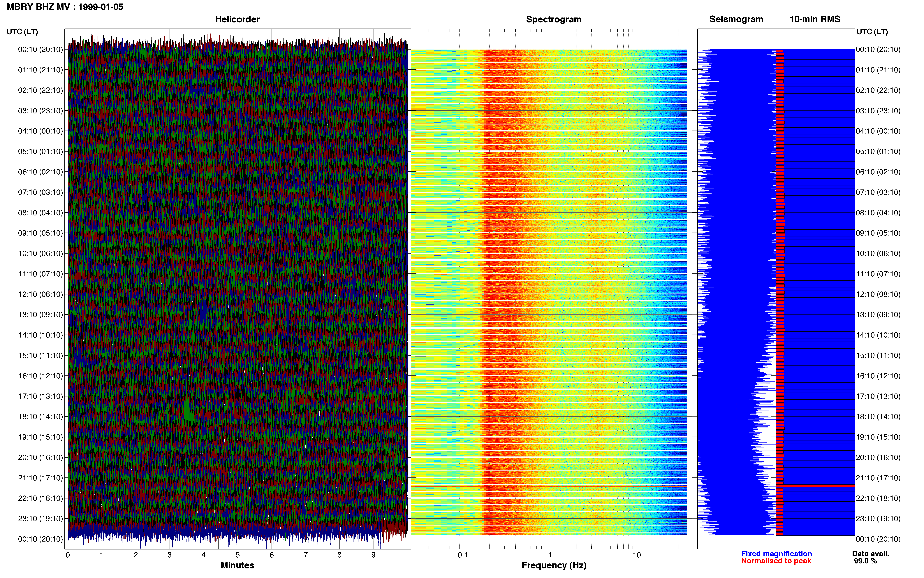Screen dimensions: 924x578
Task: Click left time label 20:10 (16:10)
Action: pyautogui.click(x=41, y=458)
